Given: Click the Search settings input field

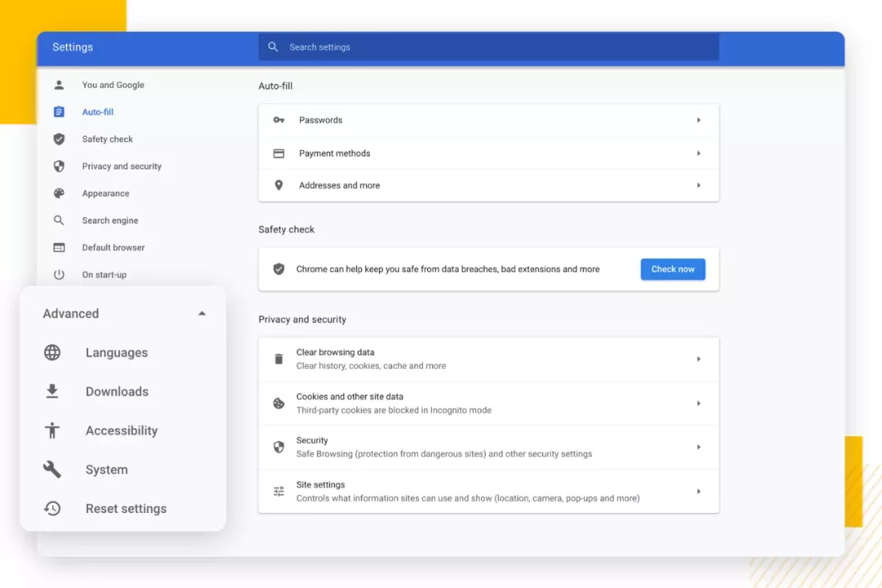Looking at the screenshot, I should pos(488,47).
